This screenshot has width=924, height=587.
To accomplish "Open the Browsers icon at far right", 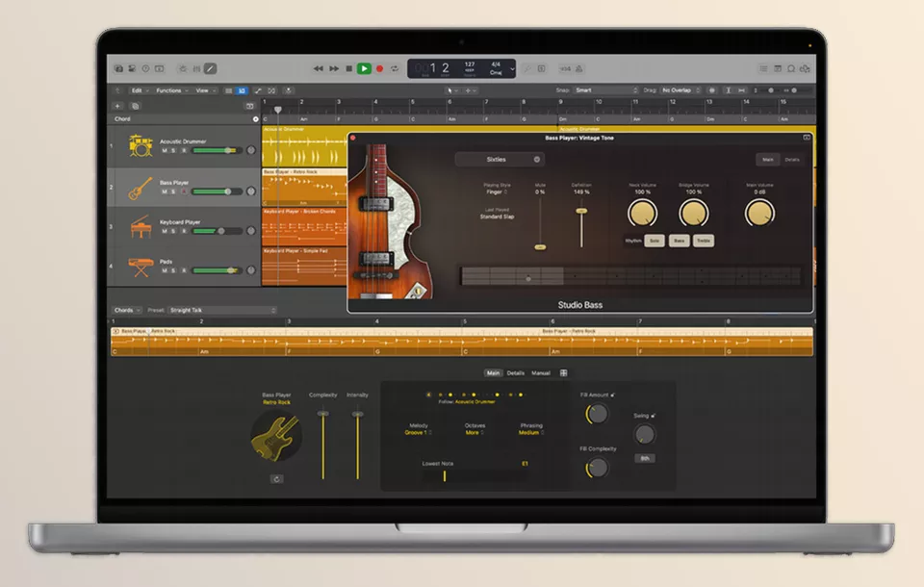I will tap(805, 69).
